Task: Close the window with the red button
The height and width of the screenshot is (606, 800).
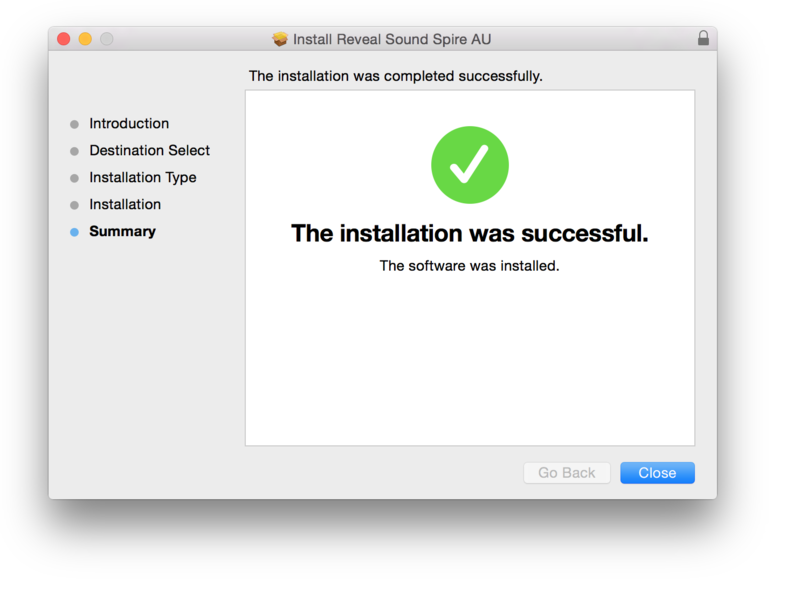Action: tap(63, 39)
